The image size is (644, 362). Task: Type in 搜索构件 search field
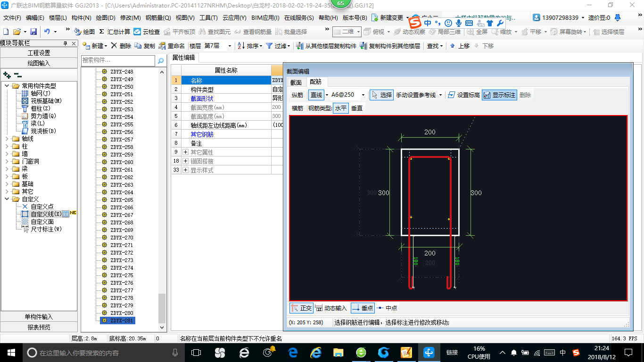point(118,60)
